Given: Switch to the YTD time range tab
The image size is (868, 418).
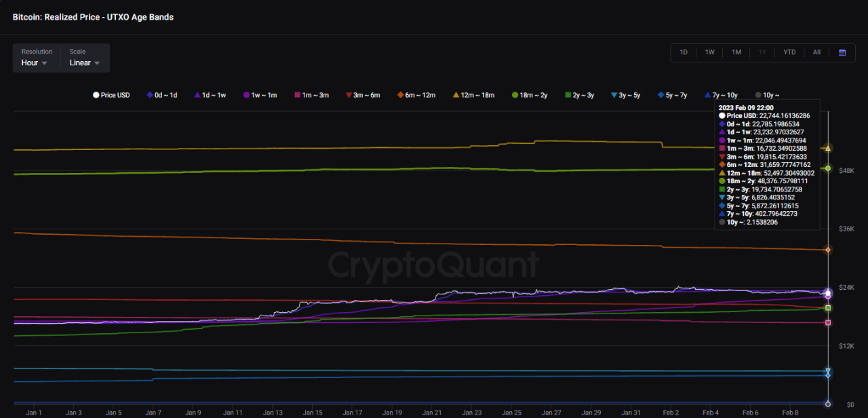Looking at the screenshot, I should (789, 52).
